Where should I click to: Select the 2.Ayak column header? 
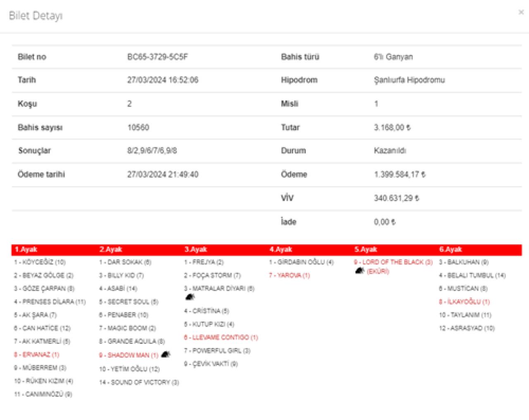[111, 249]
